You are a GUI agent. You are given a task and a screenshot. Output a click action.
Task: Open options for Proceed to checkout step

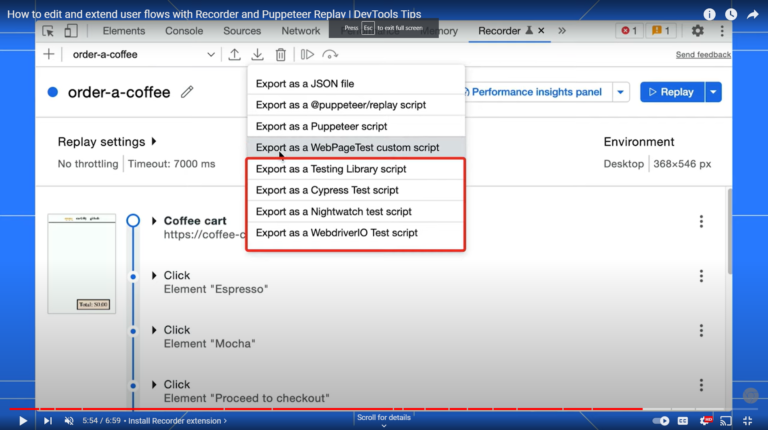point(701,385)
